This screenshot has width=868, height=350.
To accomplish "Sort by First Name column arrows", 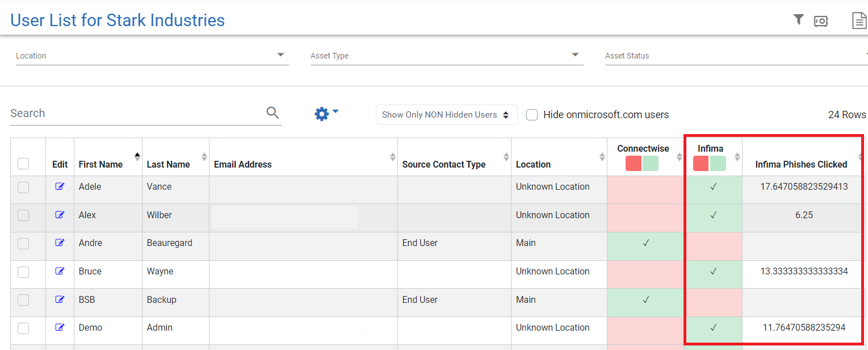I will click(137, 157).
